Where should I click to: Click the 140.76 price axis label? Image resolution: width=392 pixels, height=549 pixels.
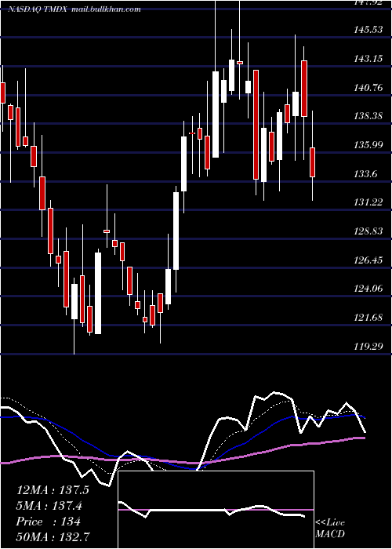(368, 87)
